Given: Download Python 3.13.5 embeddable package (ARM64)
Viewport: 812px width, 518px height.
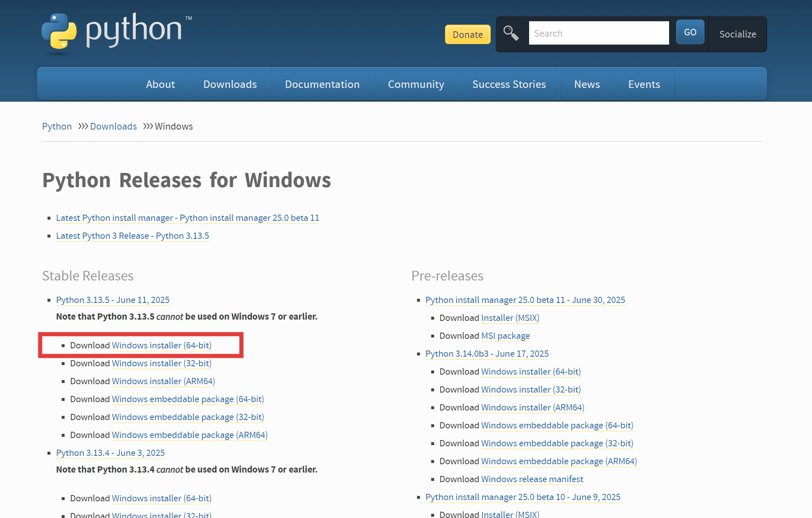Looking at the screenshot, I should [190, 435].
